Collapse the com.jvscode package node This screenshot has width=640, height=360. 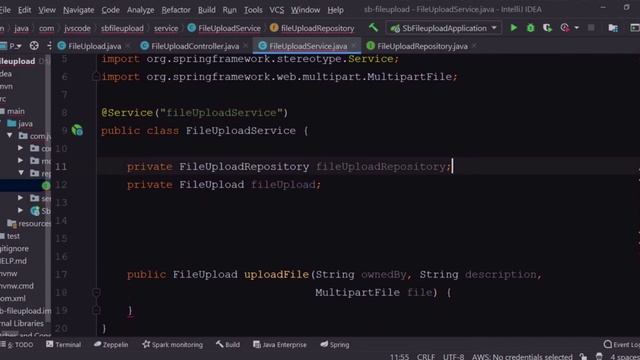click(x=9, y=135)
